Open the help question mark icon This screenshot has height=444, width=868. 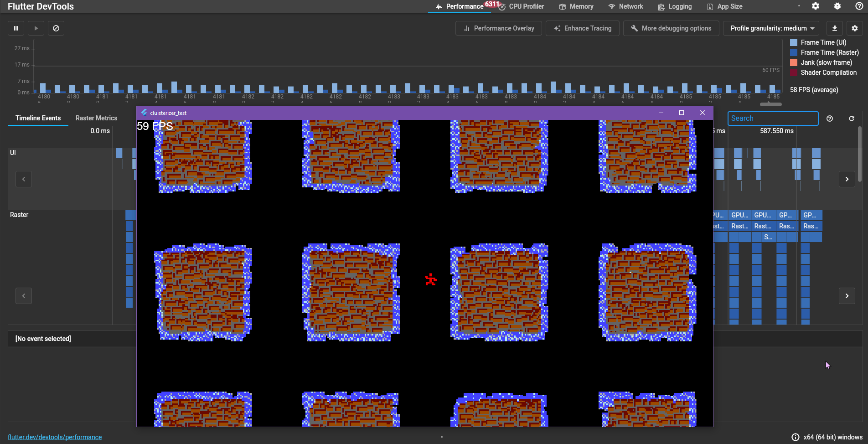click(x=859, y=6)
